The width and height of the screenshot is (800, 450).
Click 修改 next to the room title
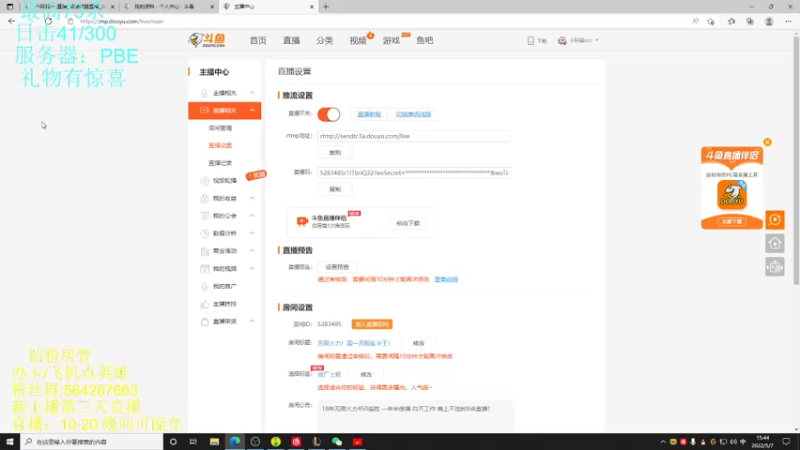point(418,343)
